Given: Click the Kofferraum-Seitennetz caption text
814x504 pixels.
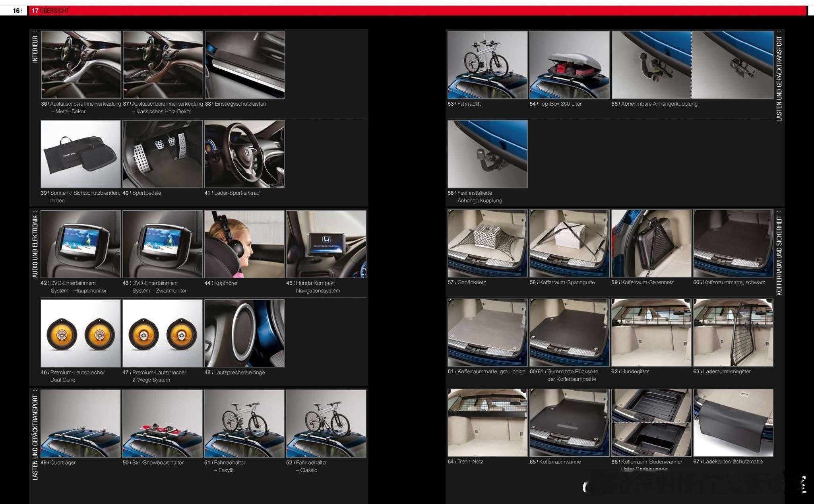Looking at the screenshot, I should 647,282.
